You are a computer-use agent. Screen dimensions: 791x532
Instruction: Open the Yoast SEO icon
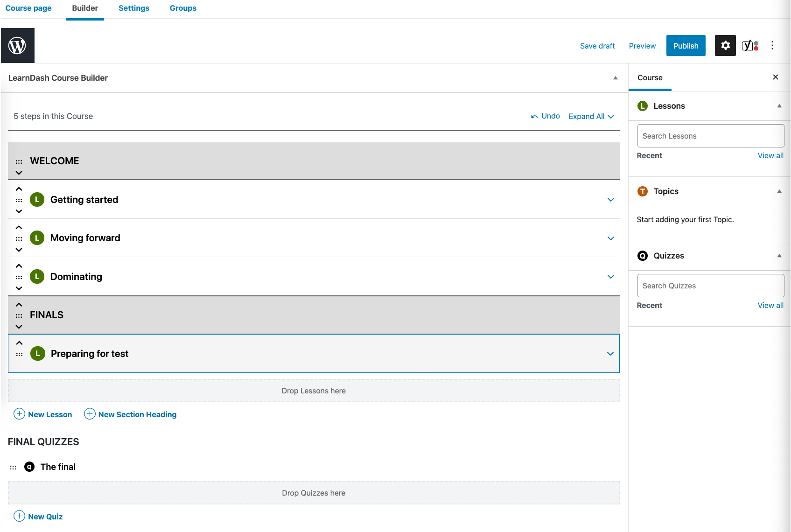[750, 45]
